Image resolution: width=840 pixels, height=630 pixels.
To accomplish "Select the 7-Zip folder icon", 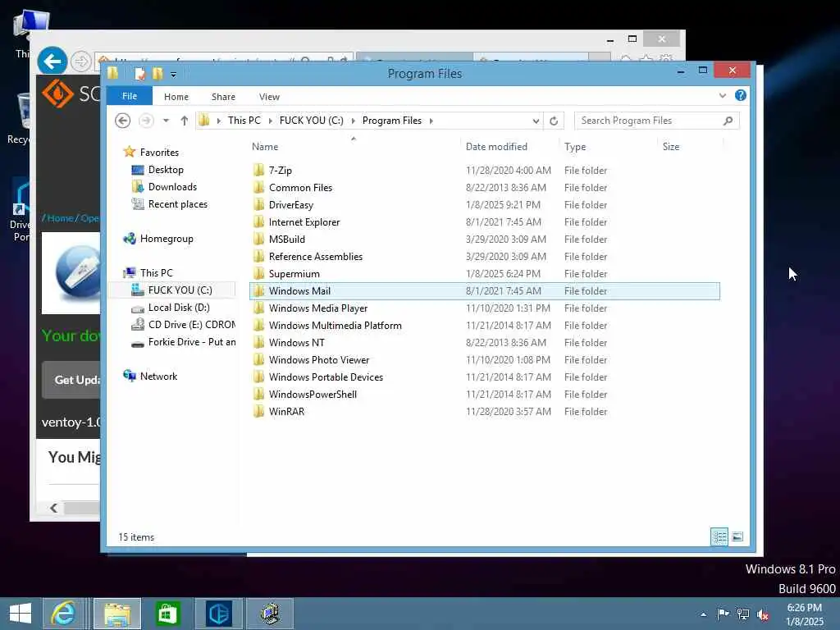I will 258,171.
